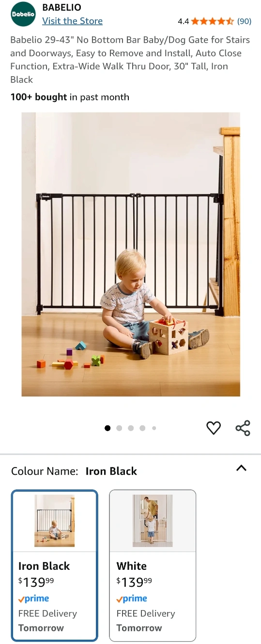The height and width of the screenshot is (644, 261).
Task: Open the 90 reviews count link
Action: 244,21
